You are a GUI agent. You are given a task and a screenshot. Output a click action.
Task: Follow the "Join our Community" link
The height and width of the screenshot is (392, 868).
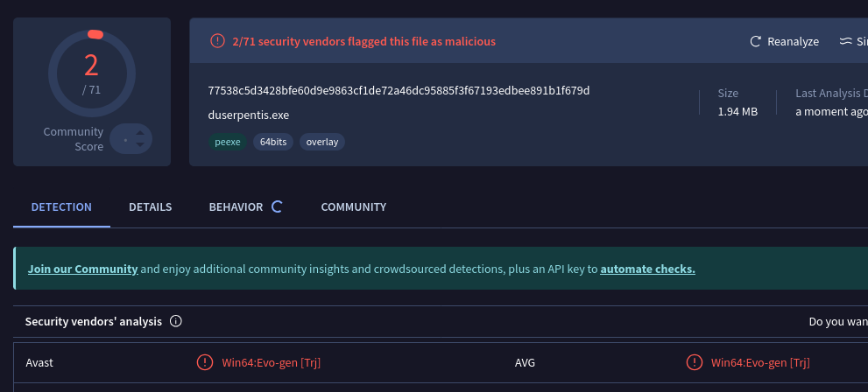coord(82,269)
